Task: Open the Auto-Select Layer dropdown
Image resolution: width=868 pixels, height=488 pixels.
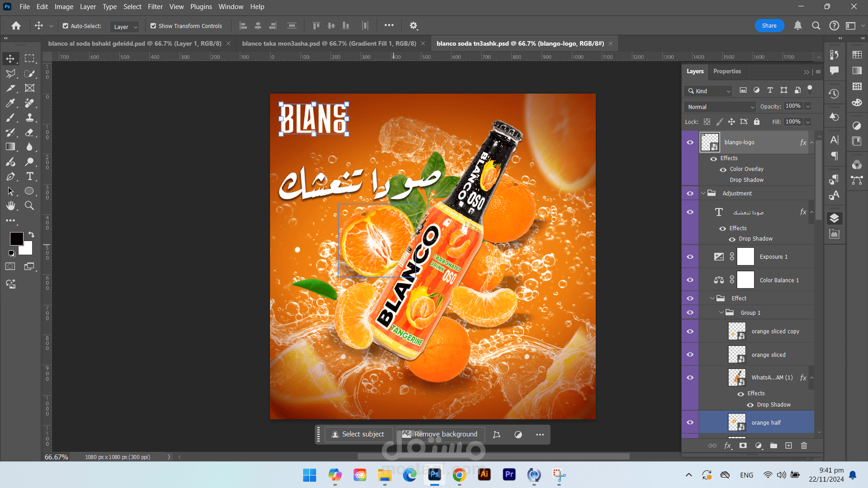Action: (124, 27)
